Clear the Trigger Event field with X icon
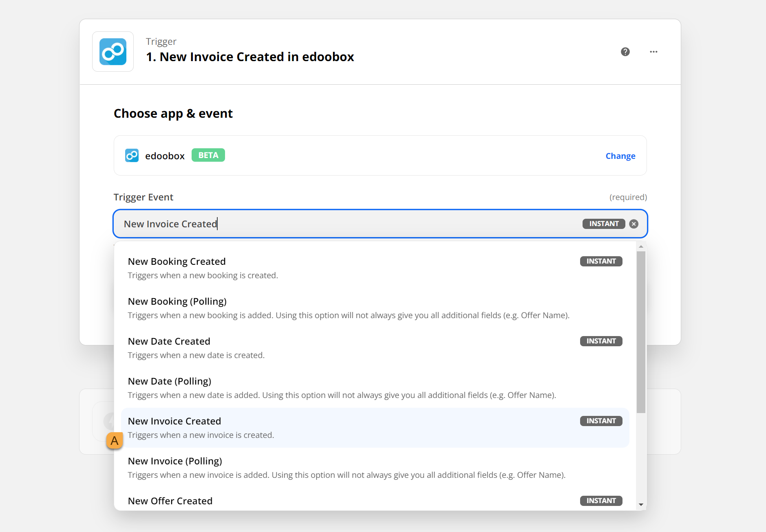 click(x=634, y=224)
